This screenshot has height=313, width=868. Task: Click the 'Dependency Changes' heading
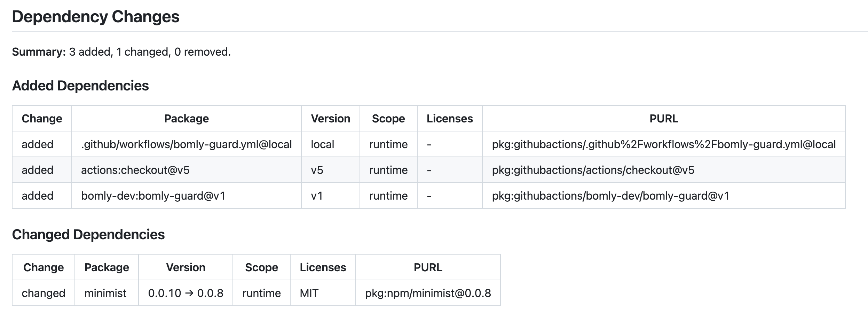96,17
